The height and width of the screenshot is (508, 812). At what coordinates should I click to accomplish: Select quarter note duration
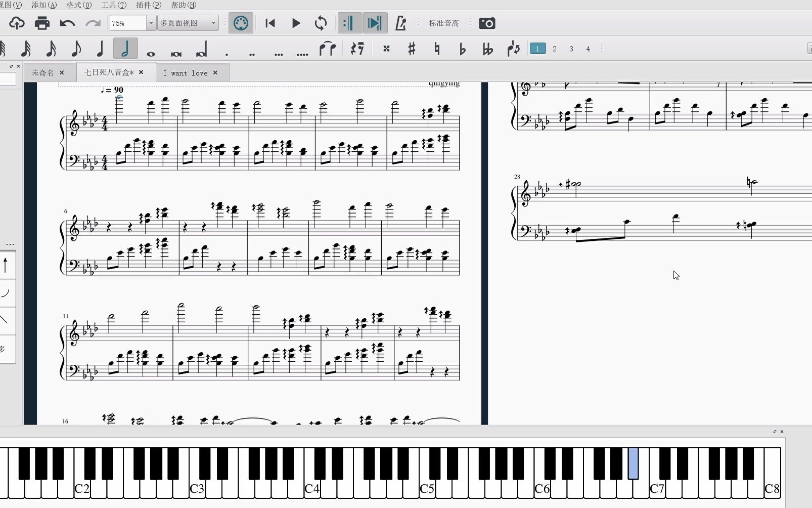100,49
